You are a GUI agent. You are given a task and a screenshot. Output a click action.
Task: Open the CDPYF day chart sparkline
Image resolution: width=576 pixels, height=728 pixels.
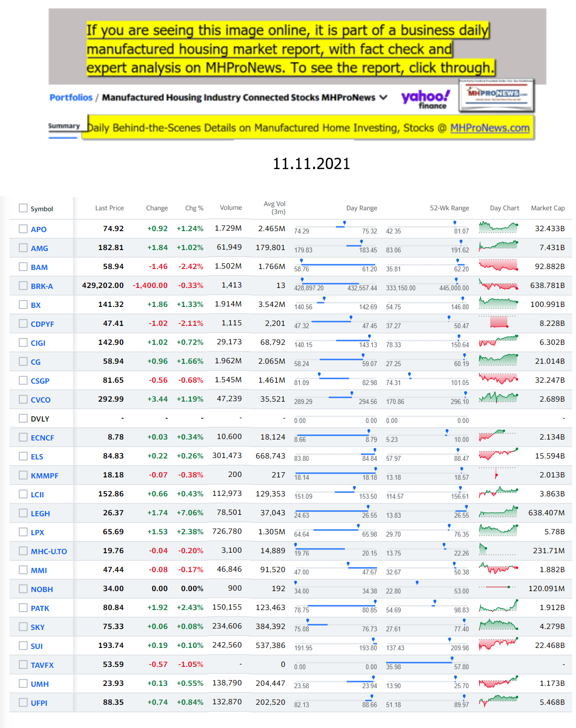pyautogui.click(x=498, y=322)
